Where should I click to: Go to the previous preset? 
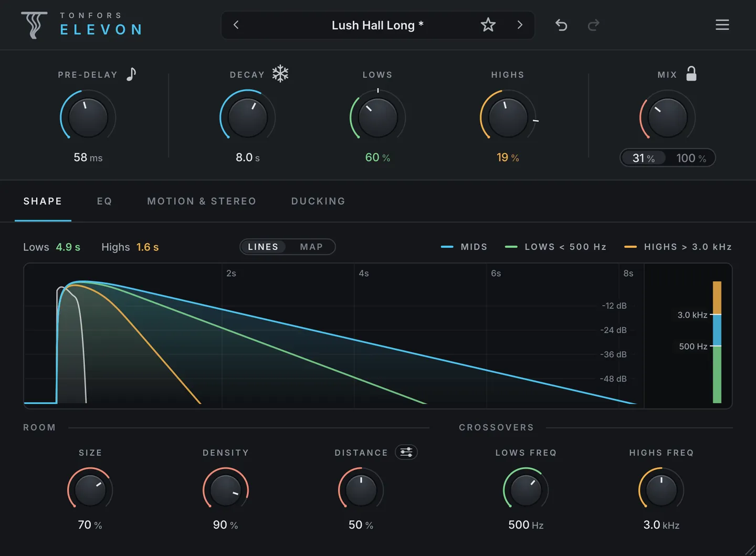tap(236, 25)
